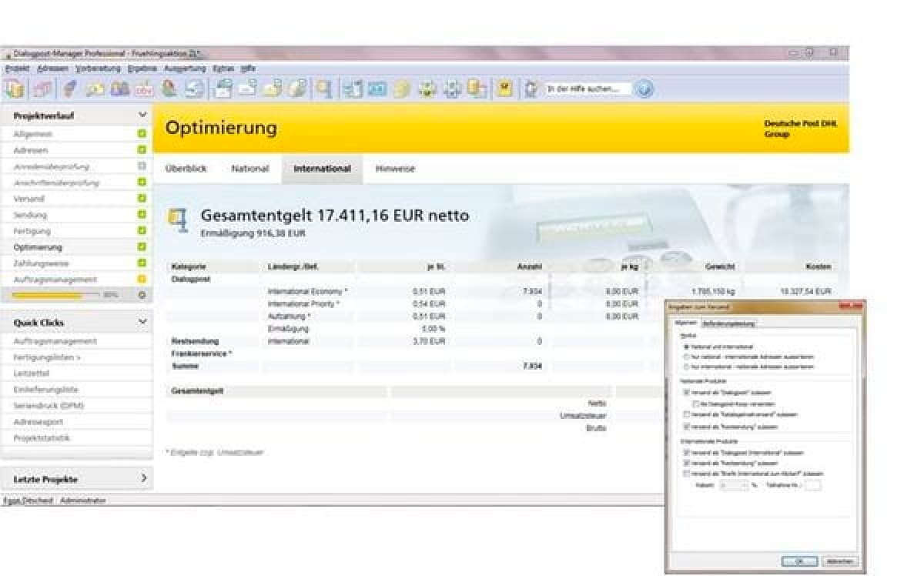This screenshot has height=576, width=924.
Task: Click the green status icon next to Sendung
Action: point(142,215)
